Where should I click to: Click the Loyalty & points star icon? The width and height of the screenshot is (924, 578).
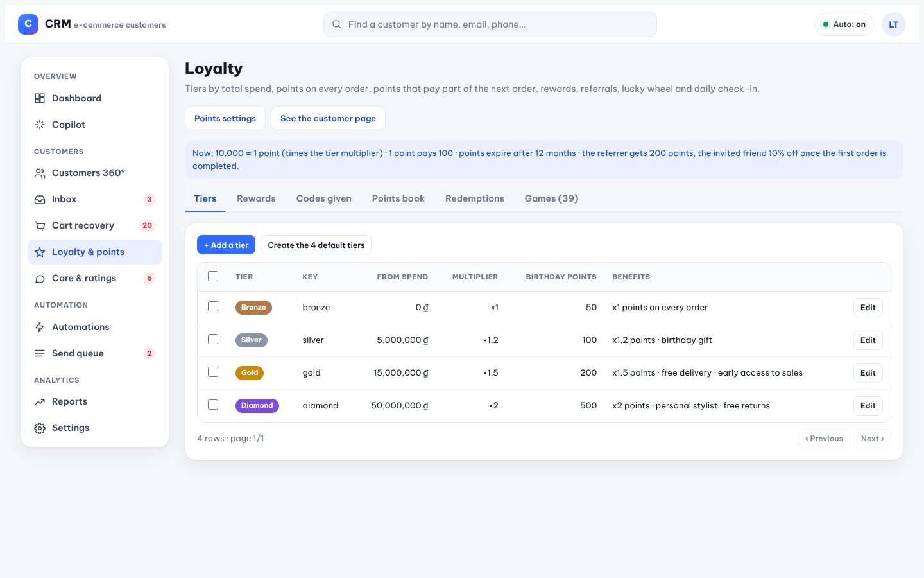[x=40, y=252]
